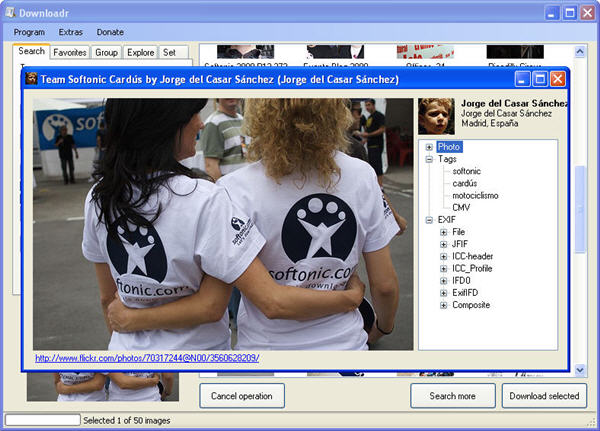
Task: Collapse the EXIF tree node
Action: pos(429,220)
